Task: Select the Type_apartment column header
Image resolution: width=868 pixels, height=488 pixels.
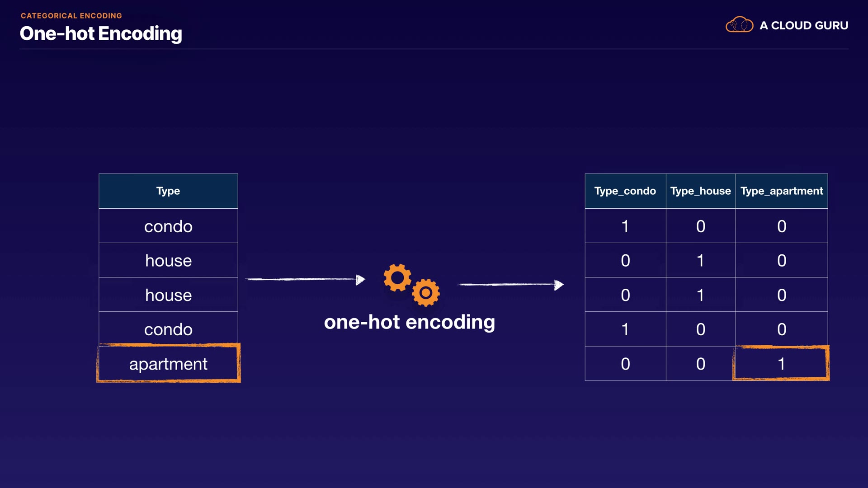Action: point(781,191)
